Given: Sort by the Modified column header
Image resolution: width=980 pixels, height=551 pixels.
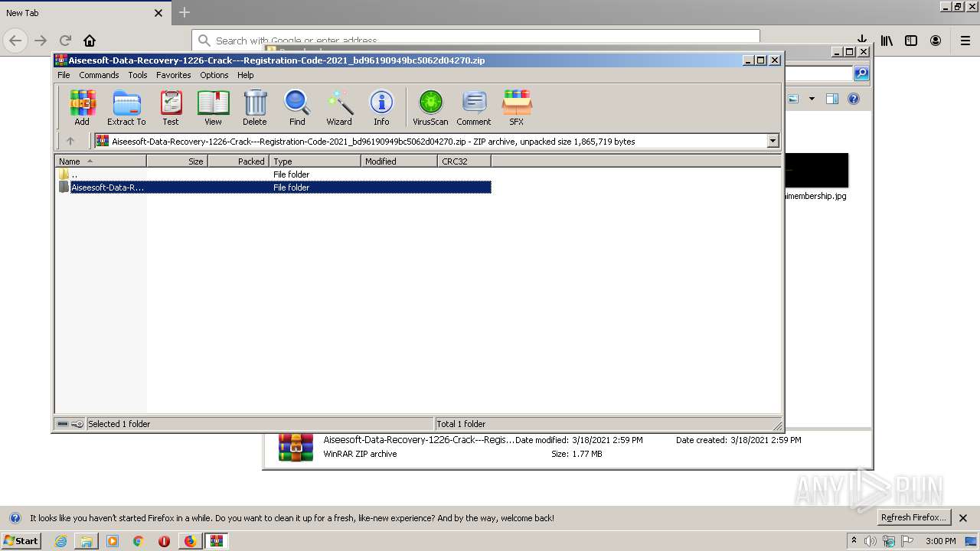Looking at the screenshot, I should [x=399, y=161].
